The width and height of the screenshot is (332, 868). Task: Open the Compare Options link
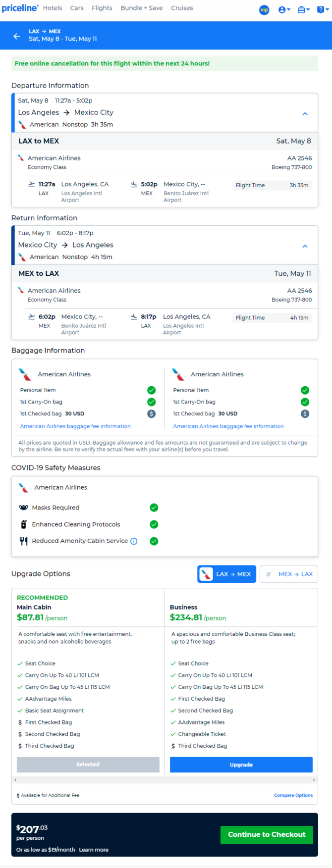pos(293,795)
